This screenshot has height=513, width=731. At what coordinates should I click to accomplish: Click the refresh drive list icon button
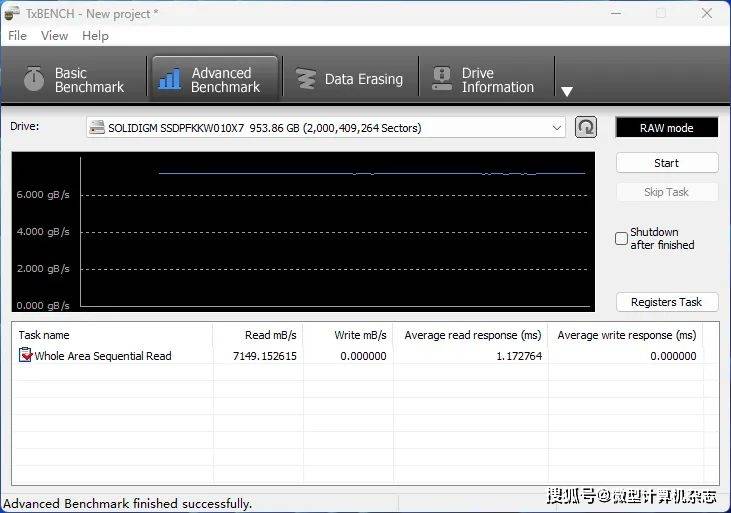pos(586,127)
